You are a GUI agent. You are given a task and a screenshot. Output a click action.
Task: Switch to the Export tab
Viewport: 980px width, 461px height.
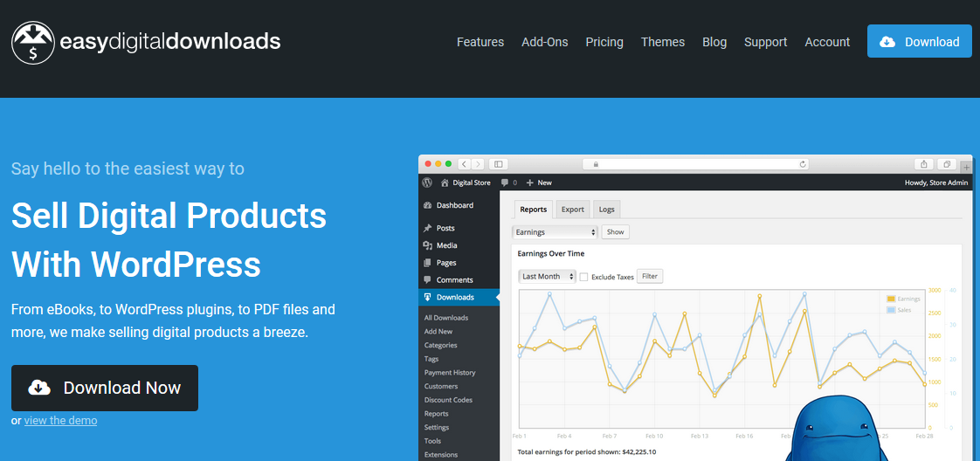click(572, 210)
